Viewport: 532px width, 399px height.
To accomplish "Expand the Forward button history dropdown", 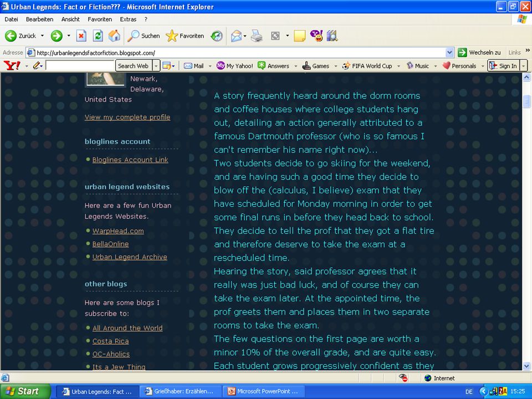I will coord(69,35).
